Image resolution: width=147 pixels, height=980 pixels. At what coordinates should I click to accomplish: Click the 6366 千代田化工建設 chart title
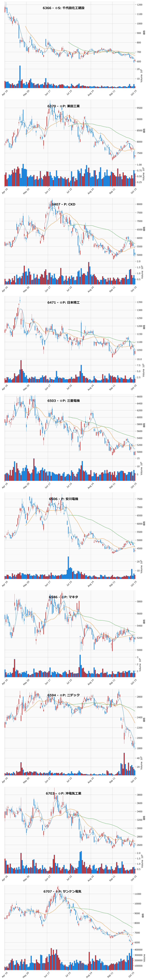pyautogui.click(x=63, y=8)
